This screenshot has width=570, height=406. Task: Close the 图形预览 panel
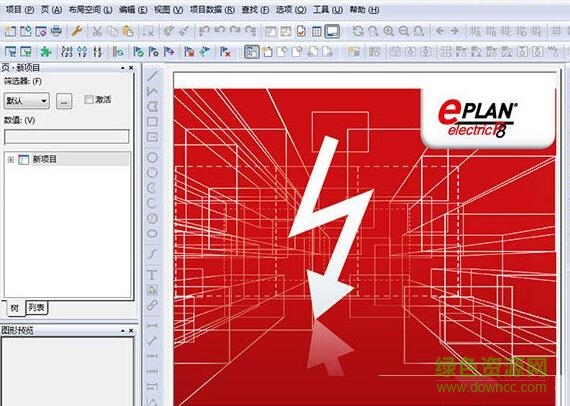coord(131,331)
